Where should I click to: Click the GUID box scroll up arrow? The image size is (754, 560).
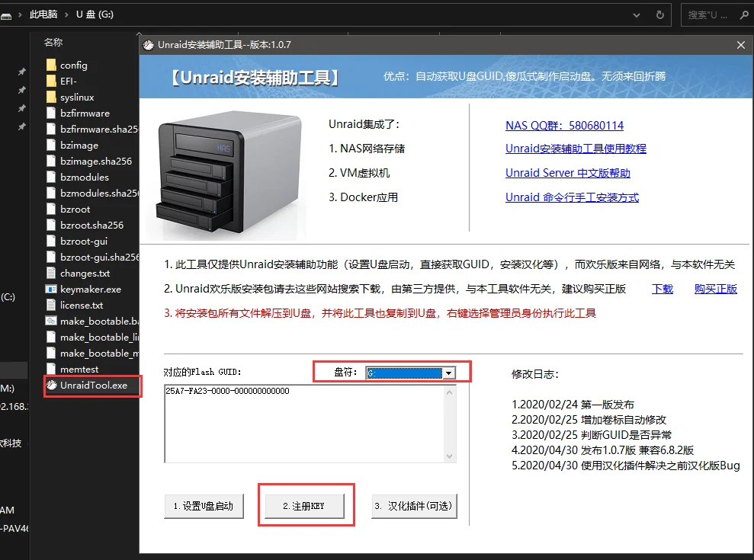click(x=449, y=392)
